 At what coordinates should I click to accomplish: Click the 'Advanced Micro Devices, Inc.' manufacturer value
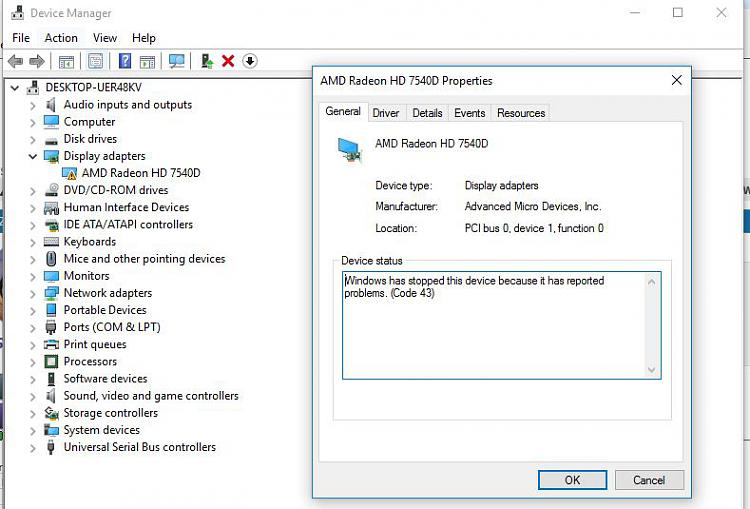tap(533, 207)
